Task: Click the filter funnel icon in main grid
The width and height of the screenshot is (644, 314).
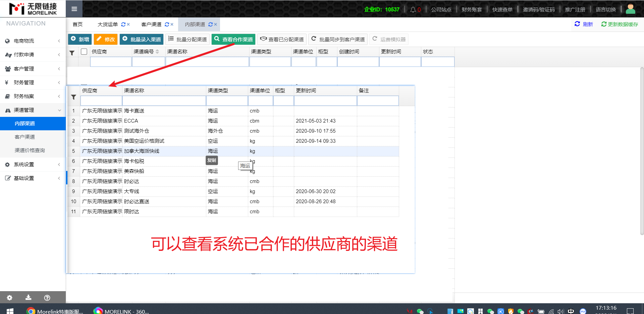Action: 72,53
